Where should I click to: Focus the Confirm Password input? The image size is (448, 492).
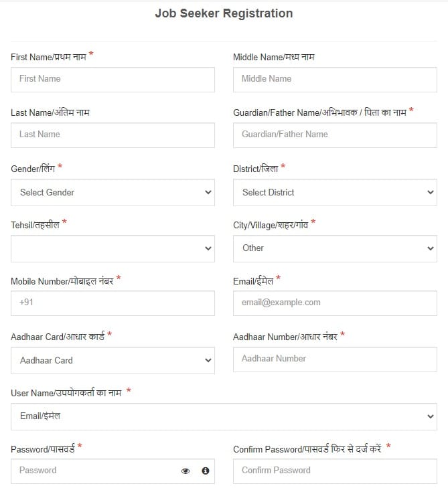(335, 471)
